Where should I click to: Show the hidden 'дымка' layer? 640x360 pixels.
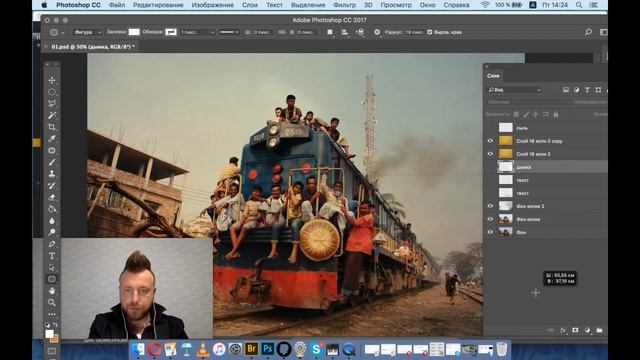tap(490, 167)
